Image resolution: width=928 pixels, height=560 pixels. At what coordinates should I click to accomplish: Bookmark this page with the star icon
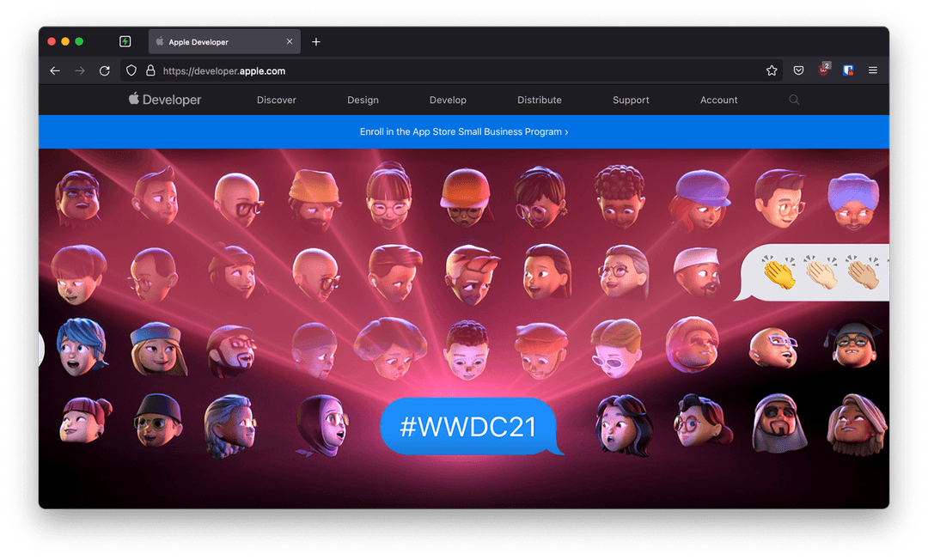(x=772, y=71)
